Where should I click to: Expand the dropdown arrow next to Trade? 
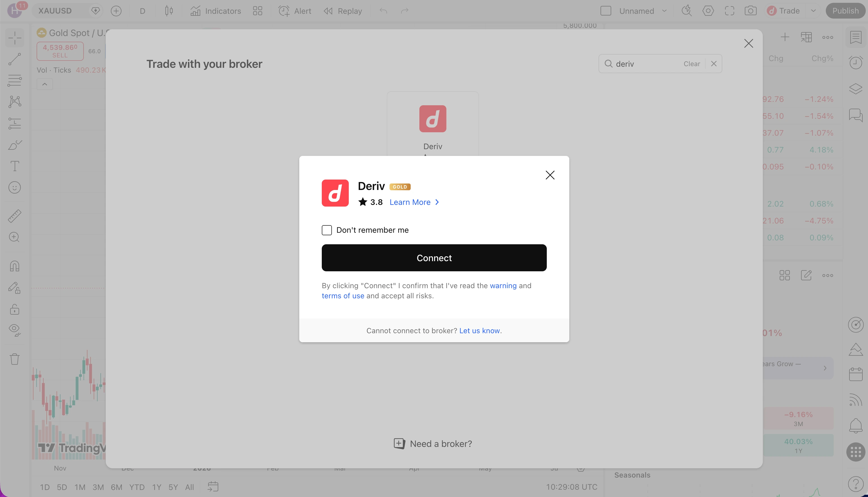pos(813,11)
